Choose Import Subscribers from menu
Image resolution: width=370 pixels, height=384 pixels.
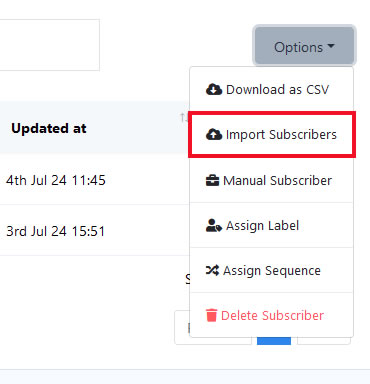[272, 134]
